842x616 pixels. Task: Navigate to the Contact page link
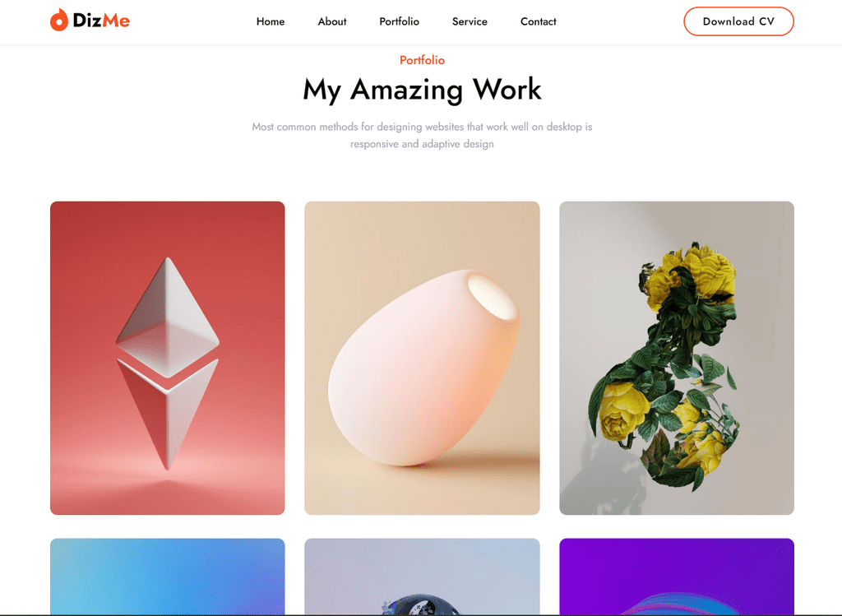tap(538, 21)
